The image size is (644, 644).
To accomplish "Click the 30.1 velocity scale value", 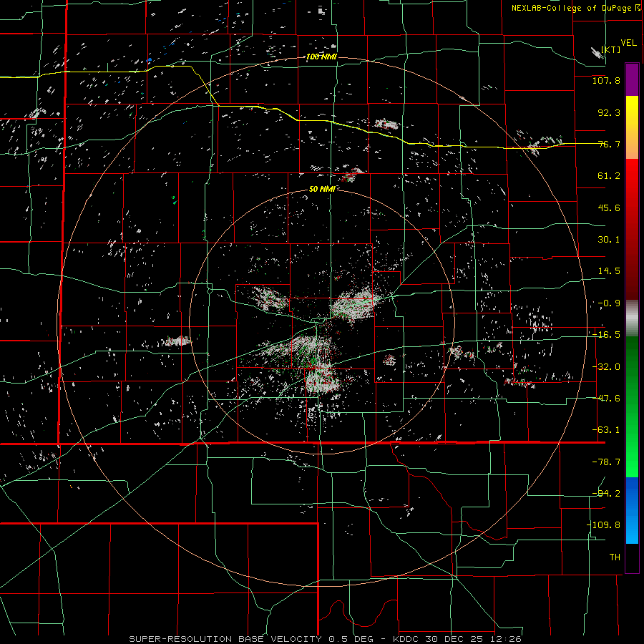I will (609, 240).
